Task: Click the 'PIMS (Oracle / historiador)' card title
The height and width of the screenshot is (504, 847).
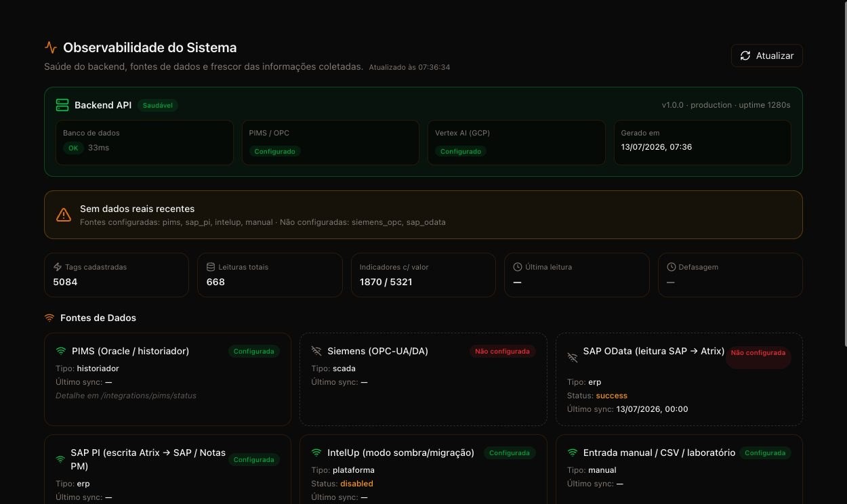Action: pyautogui.click(x=130, y=351)
